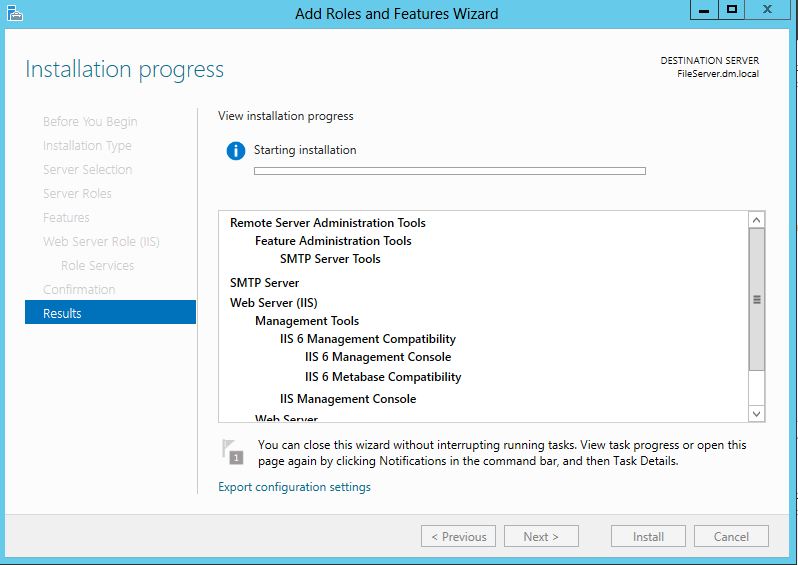Click the blue information icon beside Starting installation
798x565 pixels.
point(235,151)
